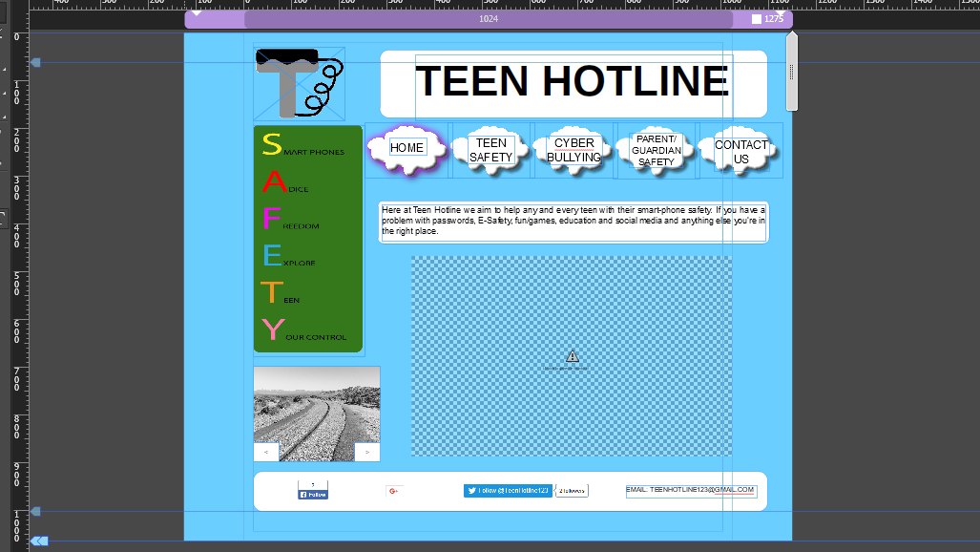Select the HOME cloud menu item
The width and height of the screenshot is (980, 552).
(x=407, y=148)
